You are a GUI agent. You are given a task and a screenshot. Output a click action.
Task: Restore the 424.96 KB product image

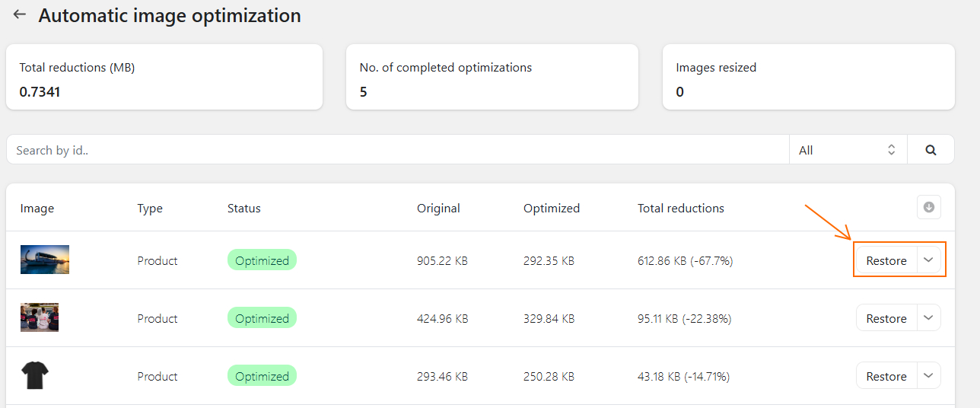(x=886, y=318)
